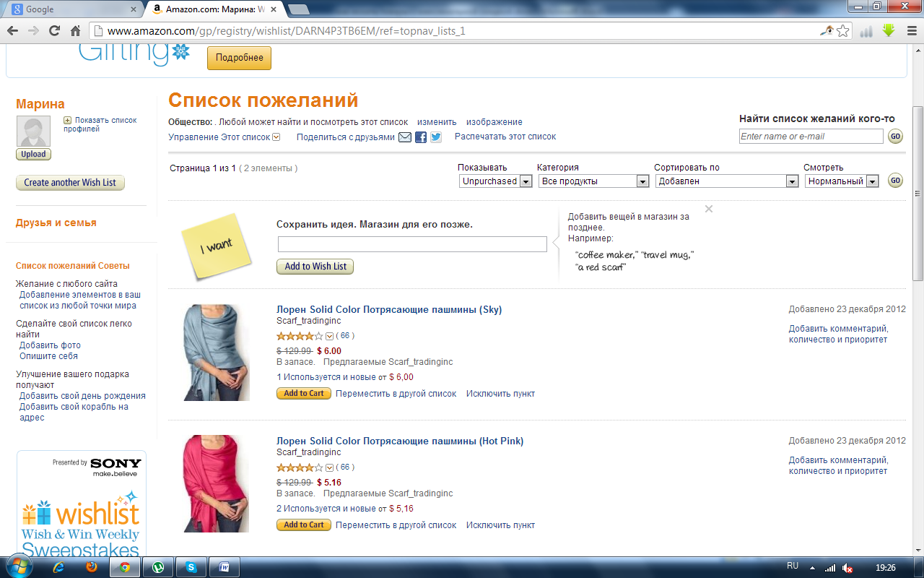924x578 pixels.
Task: Share wishlist on Facebook icon
Action: coord(421,137)
